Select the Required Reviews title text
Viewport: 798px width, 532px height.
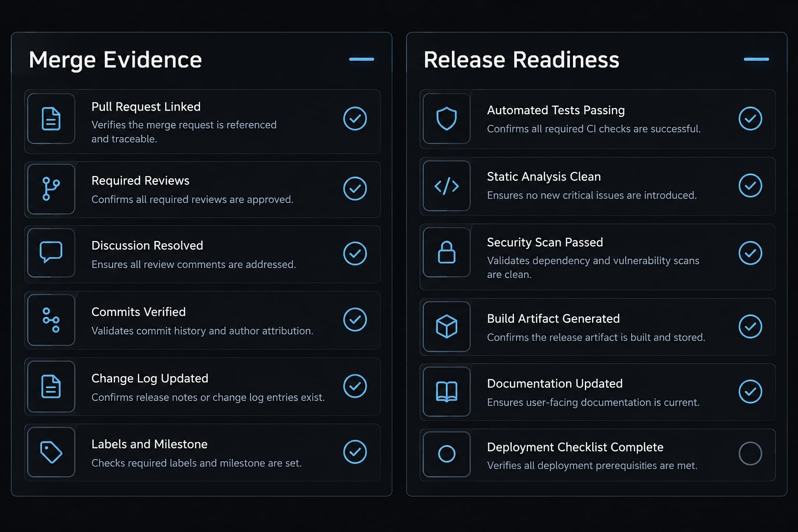coord(140,180)
